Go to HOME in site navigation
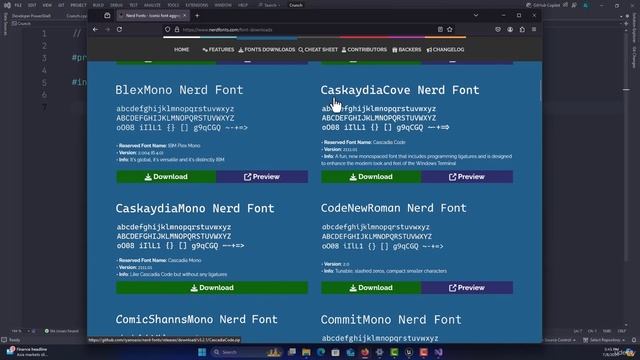 pyautogui.click(x=182, y=49)
